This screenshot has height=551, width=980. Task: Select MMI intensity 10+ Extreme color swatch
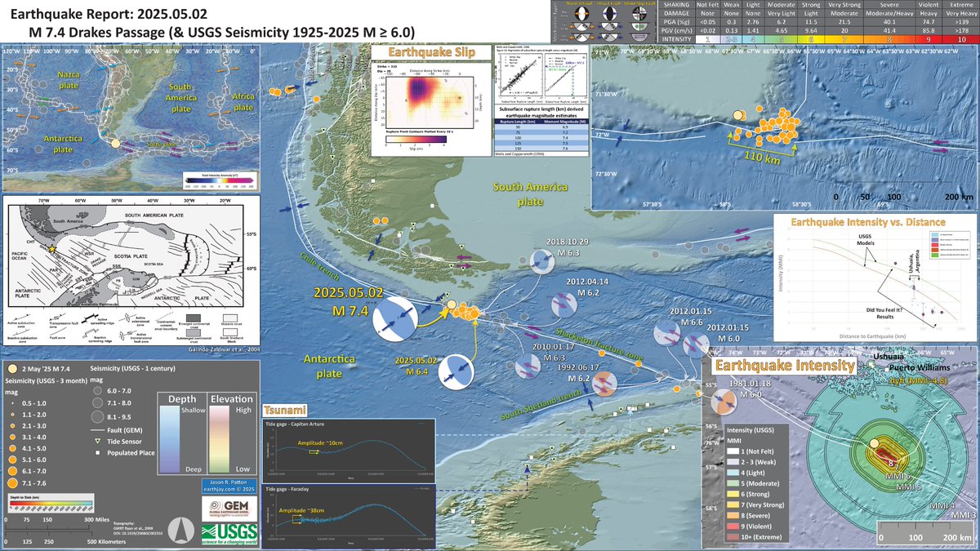point(732,537)
